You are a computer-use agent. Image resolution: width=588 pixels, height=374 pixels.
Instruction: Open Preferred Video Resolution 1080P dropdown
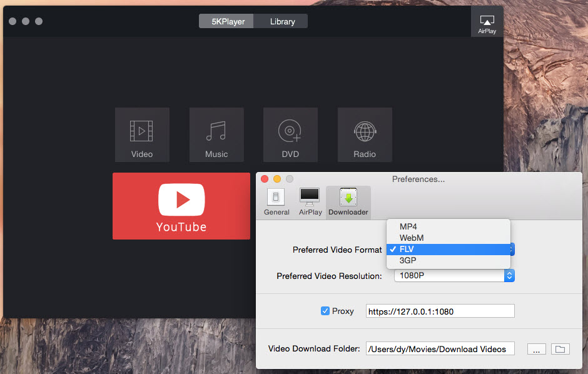(x=454, y=276)
